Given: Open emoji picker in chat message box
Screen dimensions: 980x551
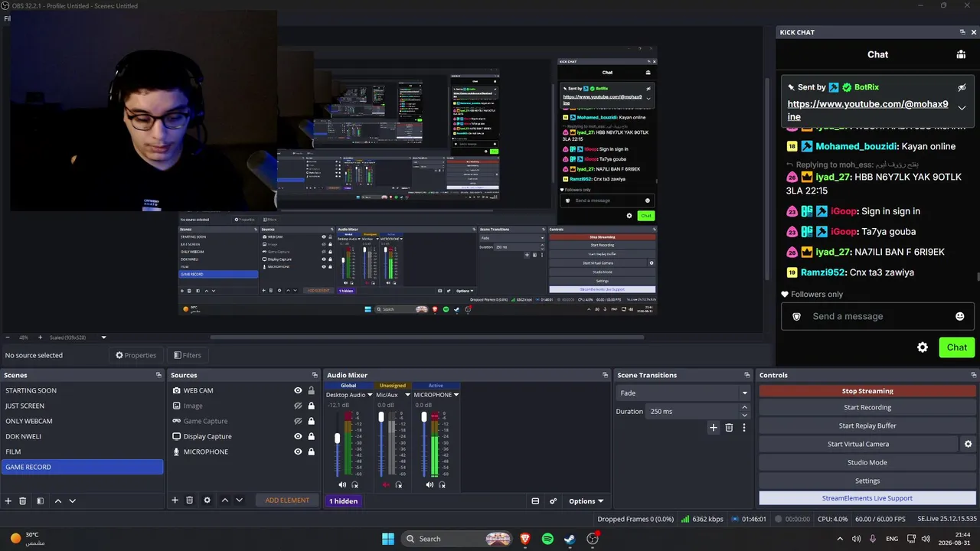Looking at the screenshot, I should point(960,316).
